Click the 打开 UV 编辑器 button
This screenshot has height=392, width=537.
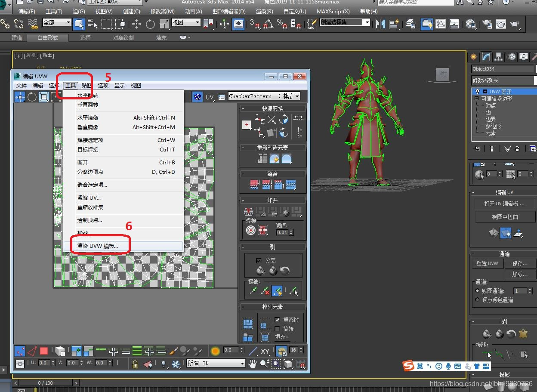click(504, 204)
